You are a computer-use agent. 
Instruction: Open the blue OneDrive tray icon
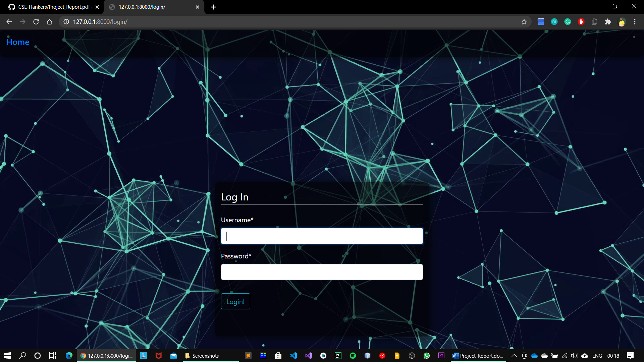(x=534, y=356)
